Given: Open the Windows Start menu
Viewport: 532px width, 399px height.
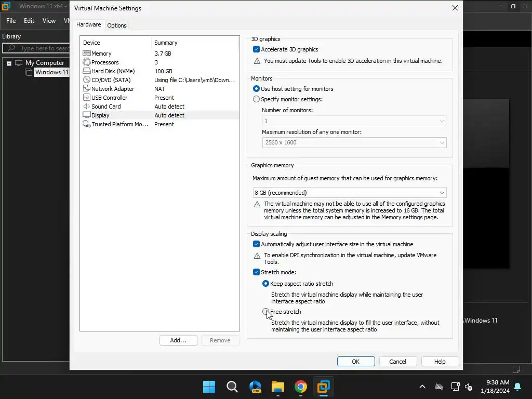Looking at the screenshot, I should click(x=209, y=387).
